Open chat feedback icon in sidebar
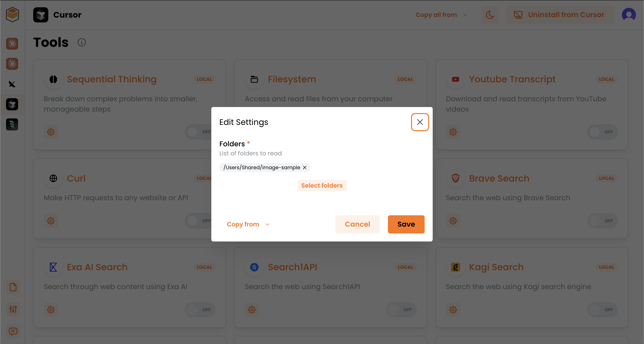 click(x=13, y=331)
